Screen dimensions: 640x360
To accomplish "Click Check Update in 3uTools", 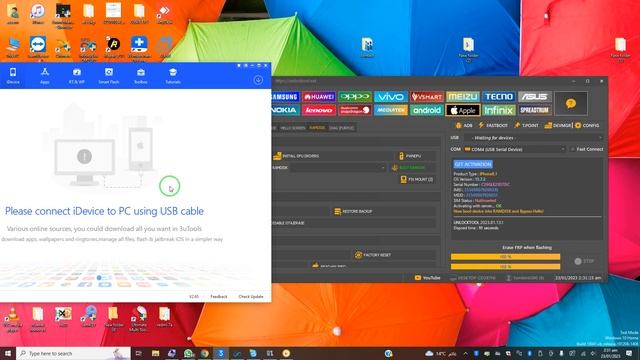I will click(x=251, y=297).
